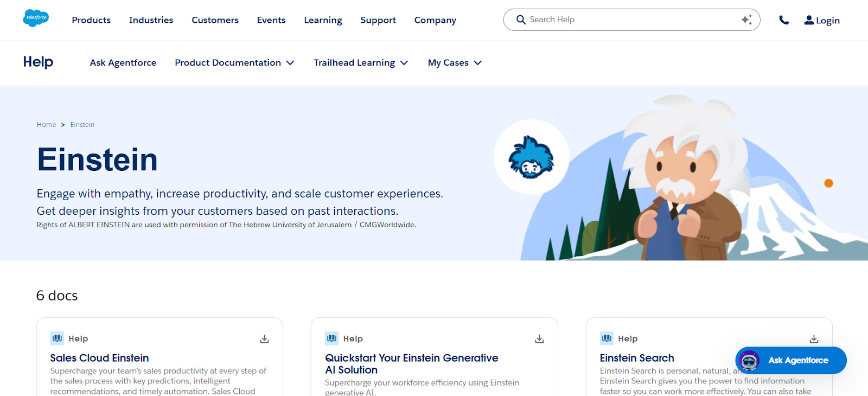868x396 pixels.
Task: Open Quickstart Your Einstein Generative AI Solution
Action: pyautogui.click(x=411, y=364)
